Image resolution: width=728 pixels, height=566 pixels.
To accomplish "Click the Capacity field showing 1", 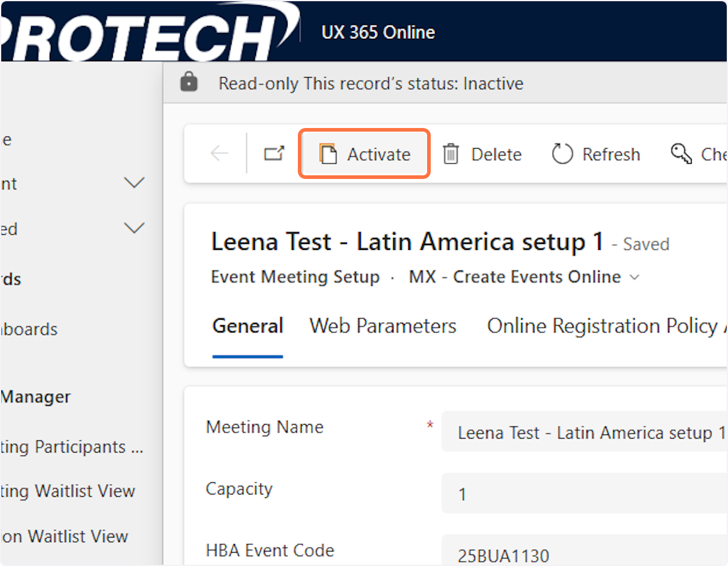I will (x=585, y=493).
